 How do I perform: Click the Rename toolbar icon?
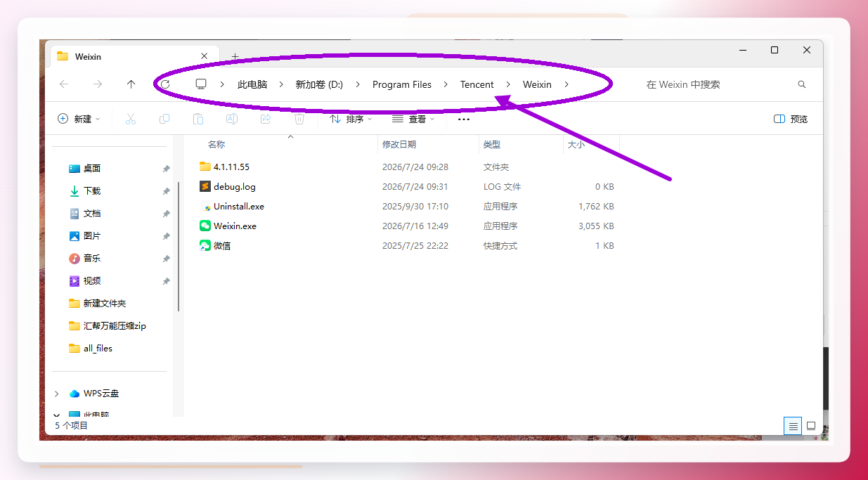(232, 119)
